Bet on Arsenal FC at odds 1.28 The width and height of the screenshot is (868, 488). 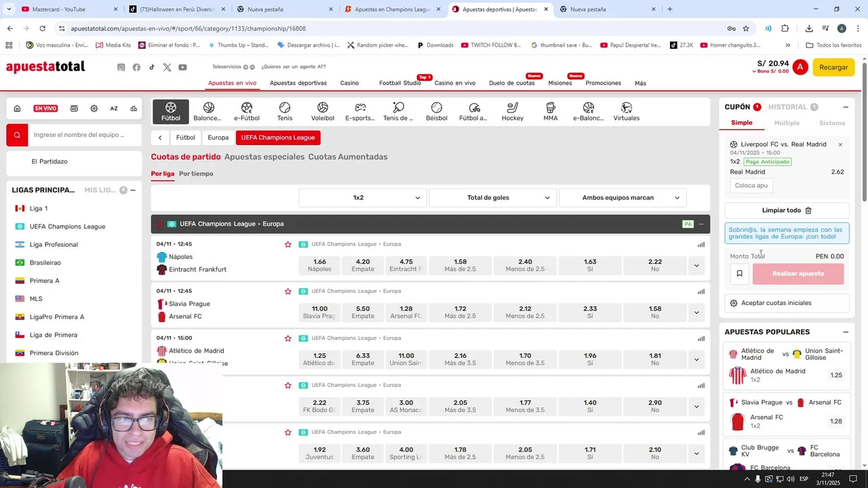click(x=406, y=312)
